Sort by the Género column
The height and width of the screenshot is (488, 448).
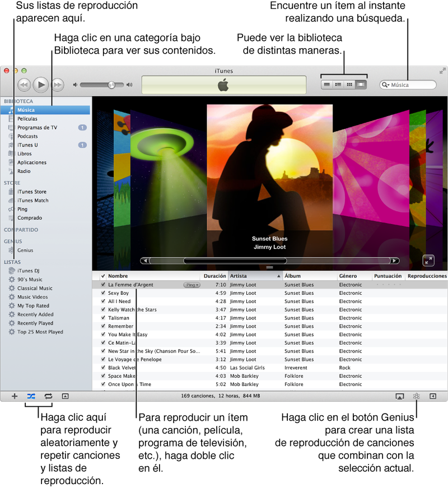(354, 276)
